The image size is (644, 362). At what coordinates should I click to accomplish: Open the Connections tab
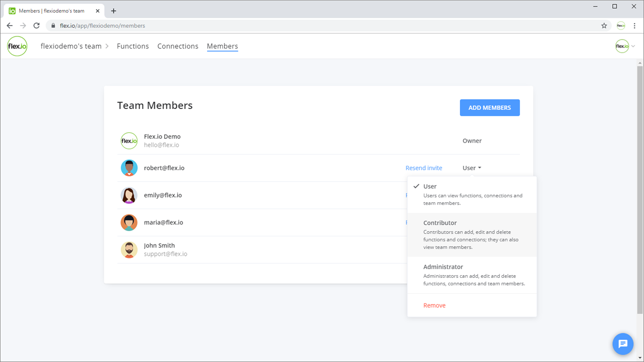click(x=178, y=46)
